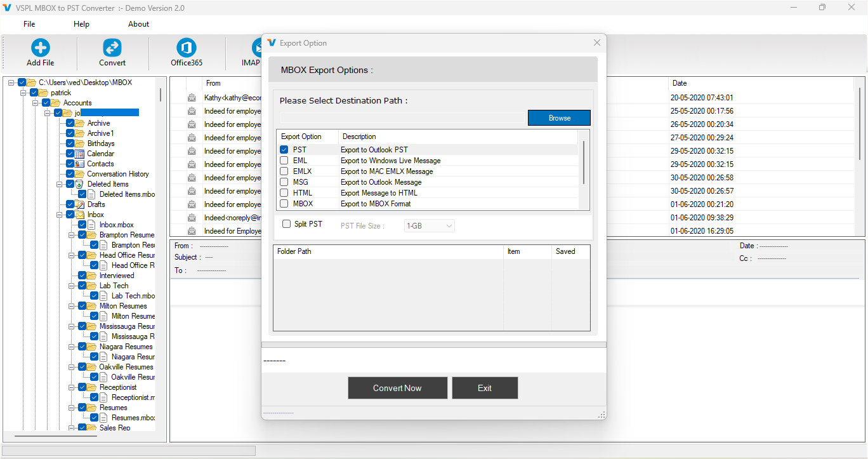Collapse the patrick tree node
The height and width of the screenshot is (459, 868).
pos(23,93)
